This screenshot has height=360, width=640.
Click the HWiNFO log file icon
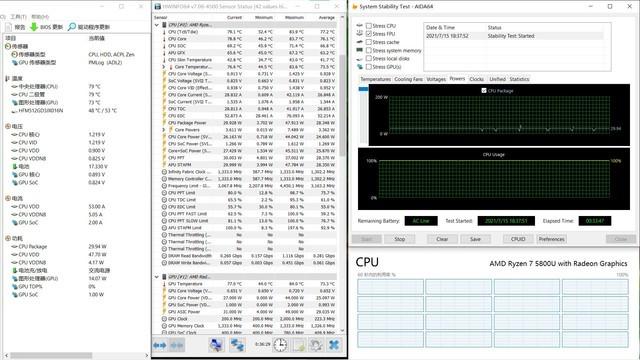click(x=299, y=345)
